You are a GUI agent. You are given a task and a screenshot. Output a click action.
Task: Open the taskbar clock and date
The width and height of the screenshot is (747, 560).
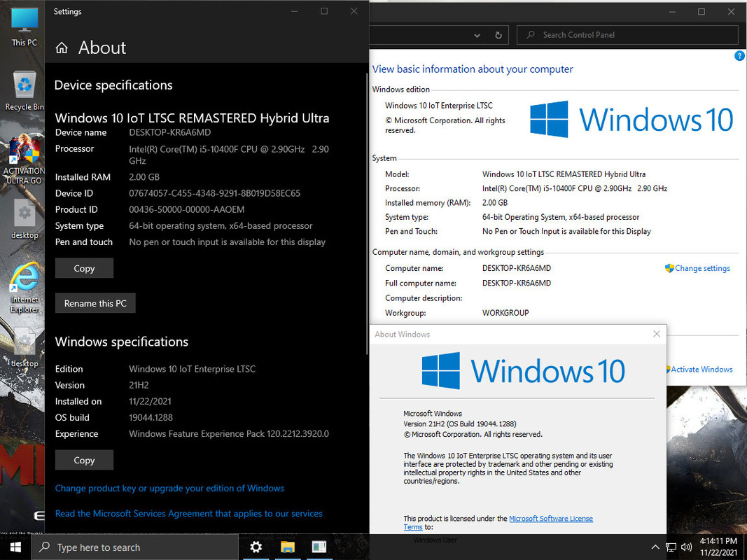[718, 547]
